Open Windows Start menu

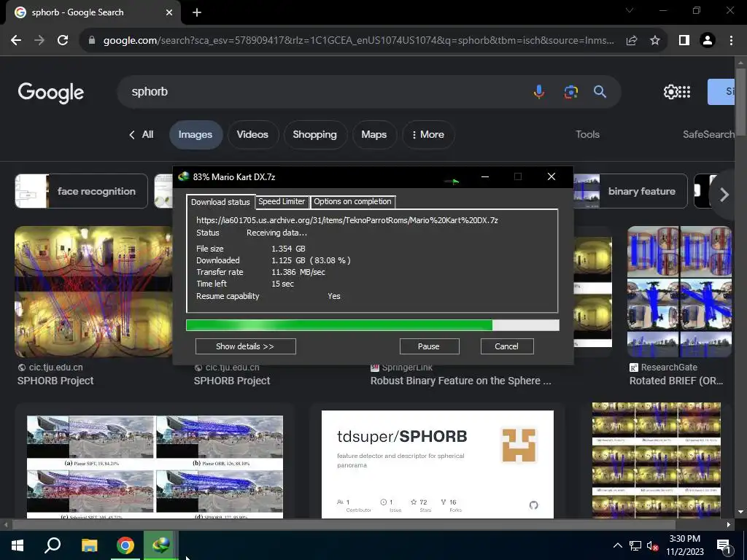18,545
